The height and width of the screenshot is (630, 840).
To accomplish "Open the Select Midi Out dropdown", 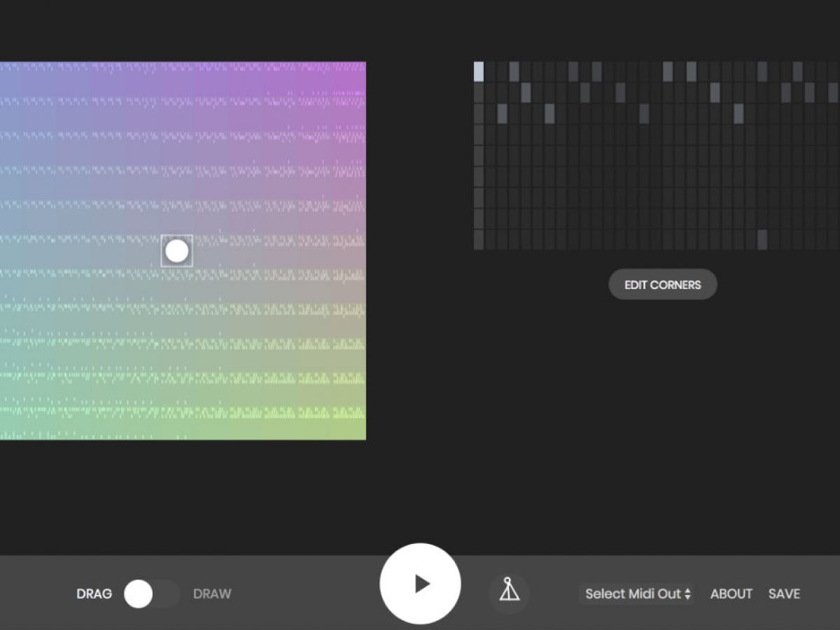I will 638,594.
